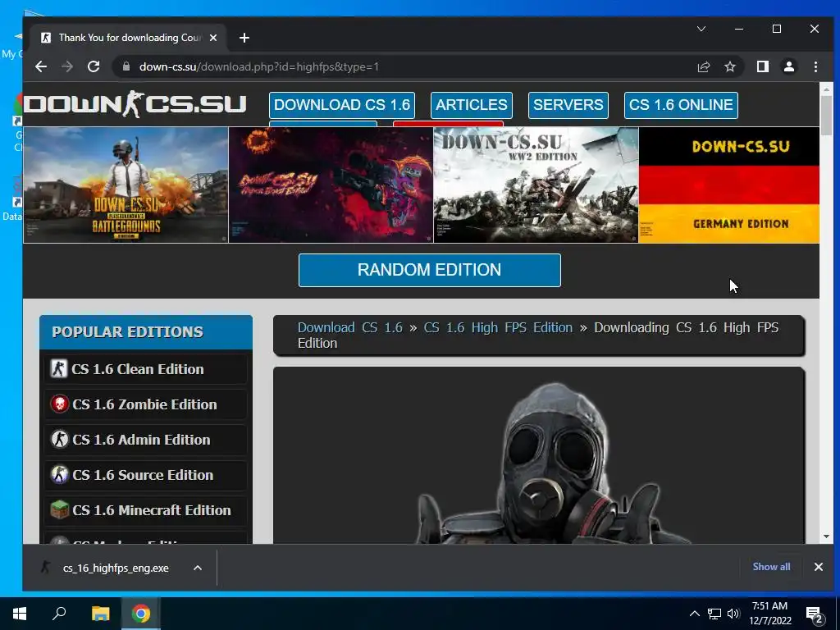The image size is (840, 630).
Task: Click scrollbar down arrow
Action: (x=827, y=536)
